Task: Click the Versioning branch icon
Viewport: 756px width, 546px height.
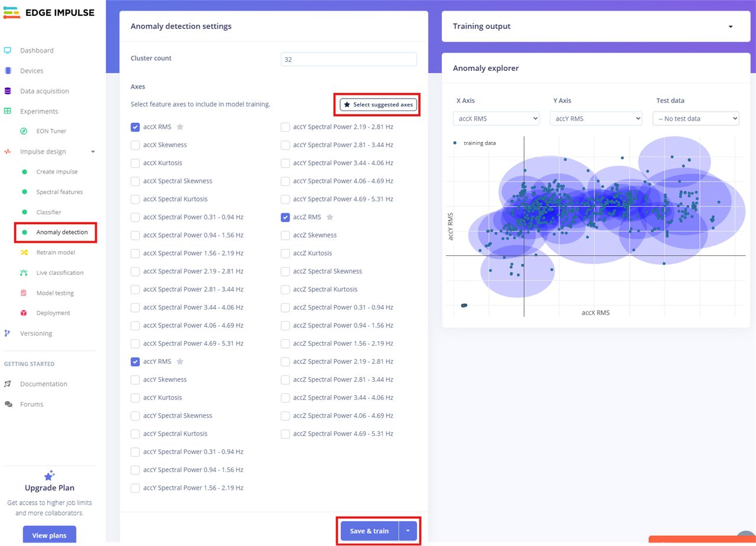Action: point(8,333)
